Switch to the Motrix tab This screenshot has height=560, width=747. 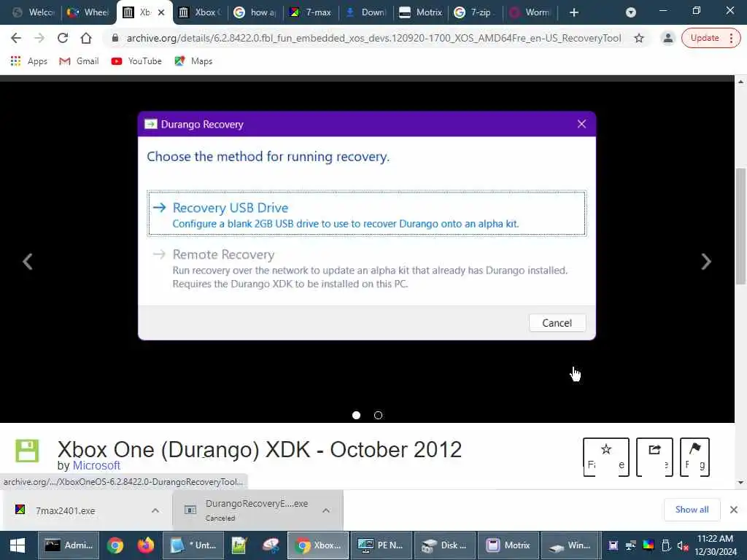421,12
